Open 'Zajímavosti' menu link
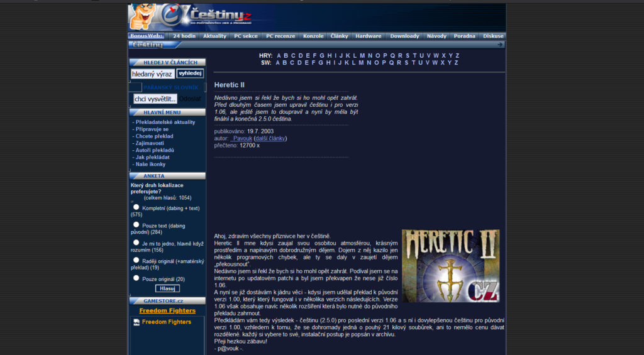Screen dimensions: 644x355 tap(150, 143)
